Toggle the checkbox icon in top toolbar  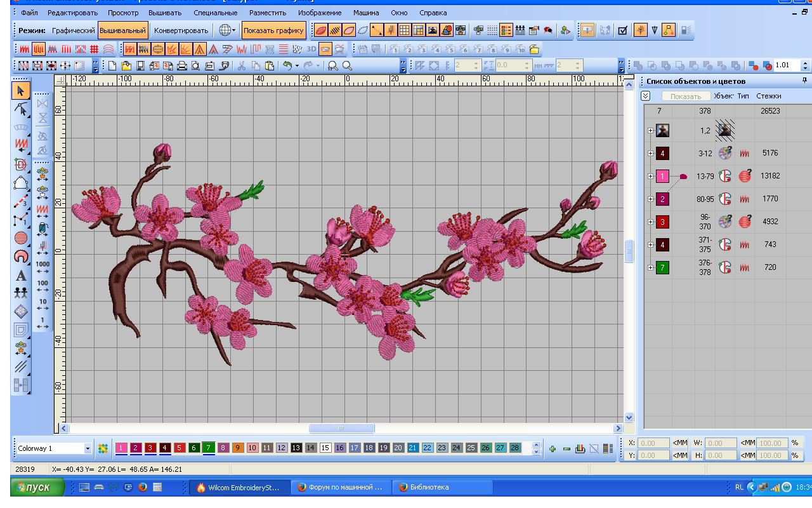(622, 30)
